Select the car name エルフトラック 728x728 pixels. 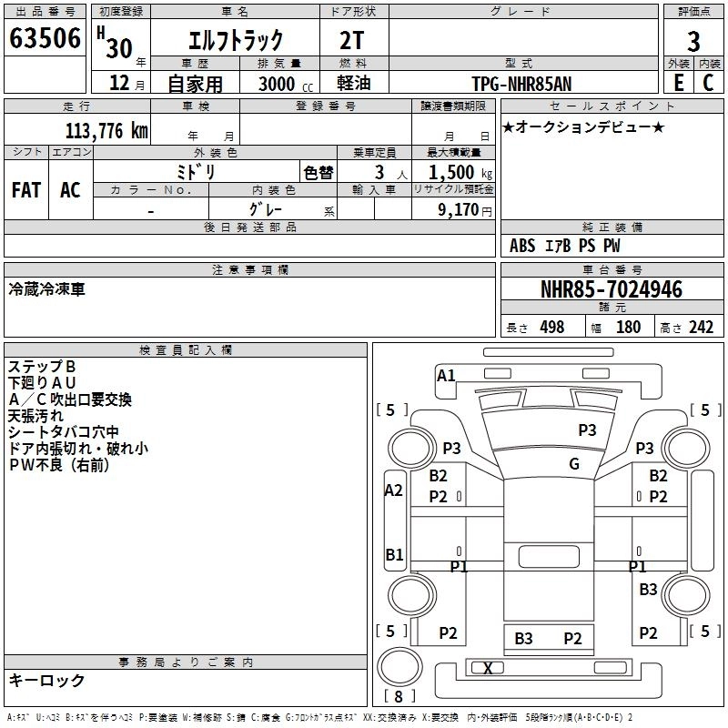236,40
